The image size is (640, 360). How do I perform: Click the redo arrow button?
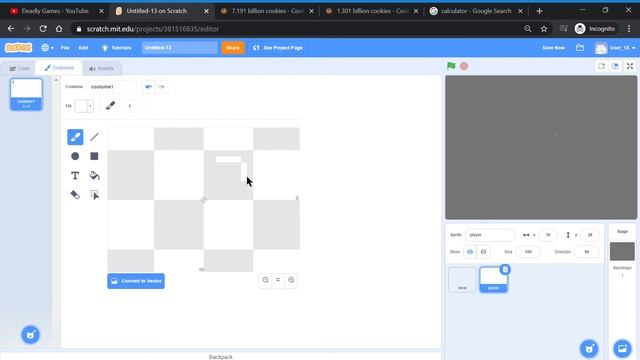pos(161,87)
